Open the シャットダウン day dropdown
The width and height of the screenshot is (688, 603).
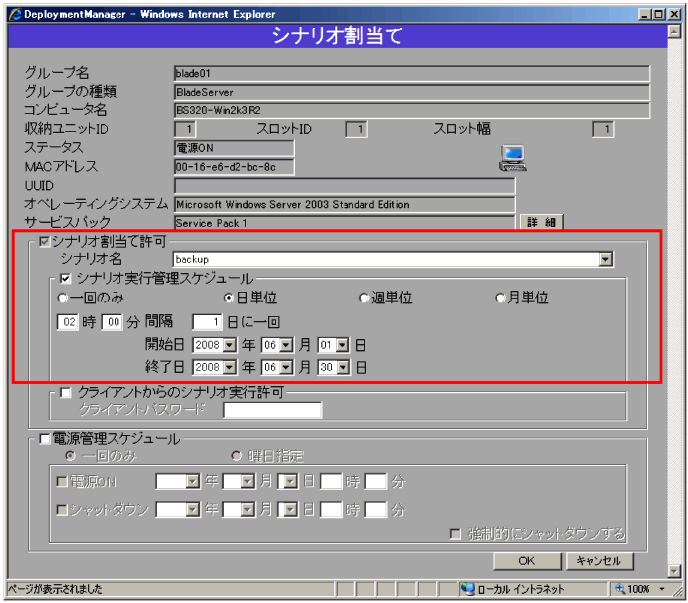[x=290, y=510]
